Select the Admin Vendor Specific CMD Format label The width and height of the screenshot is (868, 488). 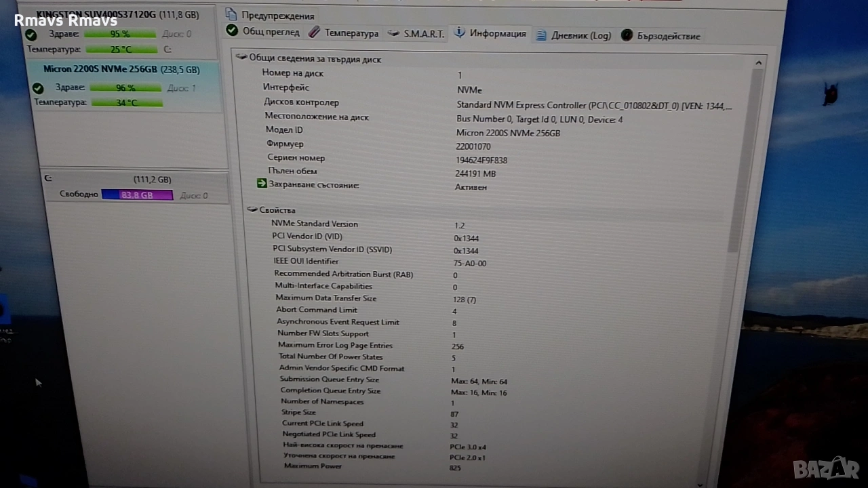coord(342,369)
